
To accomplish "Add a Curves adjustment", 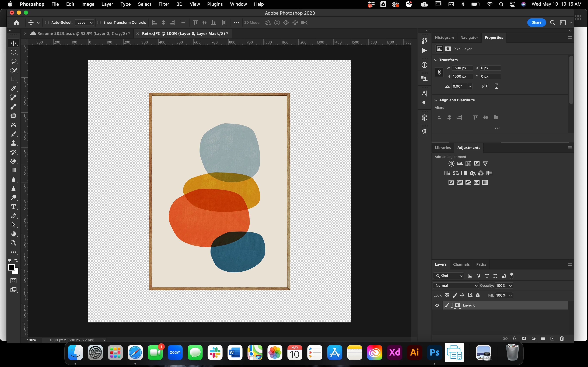I will [x=468, y=164].
